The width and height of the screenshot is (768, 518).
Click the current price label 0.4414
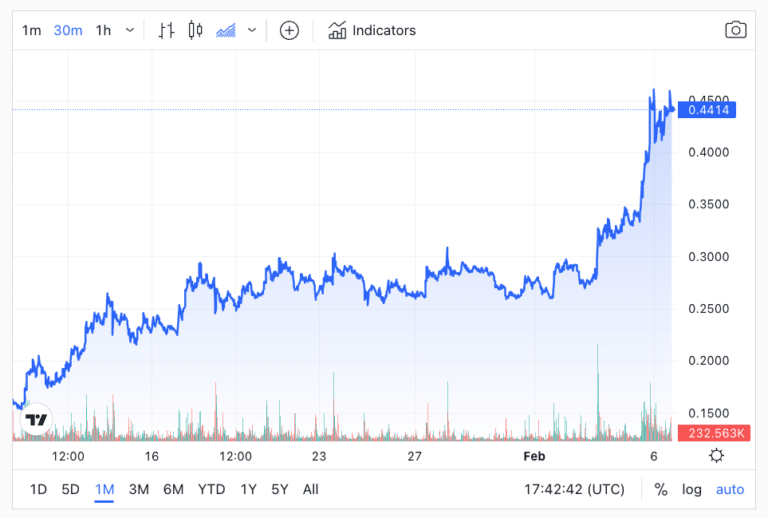point(707,110)
